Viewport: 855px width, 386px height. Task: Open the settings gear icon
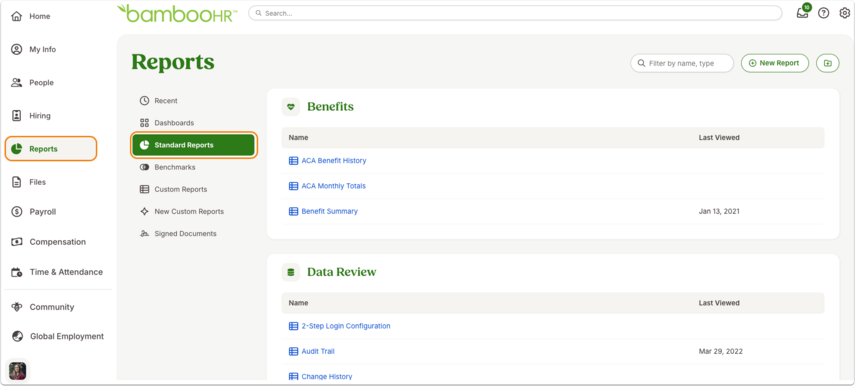coord(844,13)
